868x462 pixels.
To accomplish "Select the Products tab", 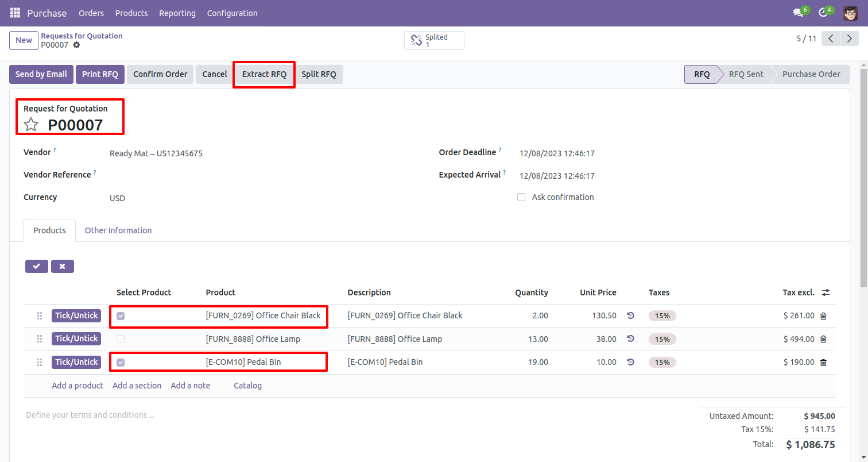I will coord(49,230).
